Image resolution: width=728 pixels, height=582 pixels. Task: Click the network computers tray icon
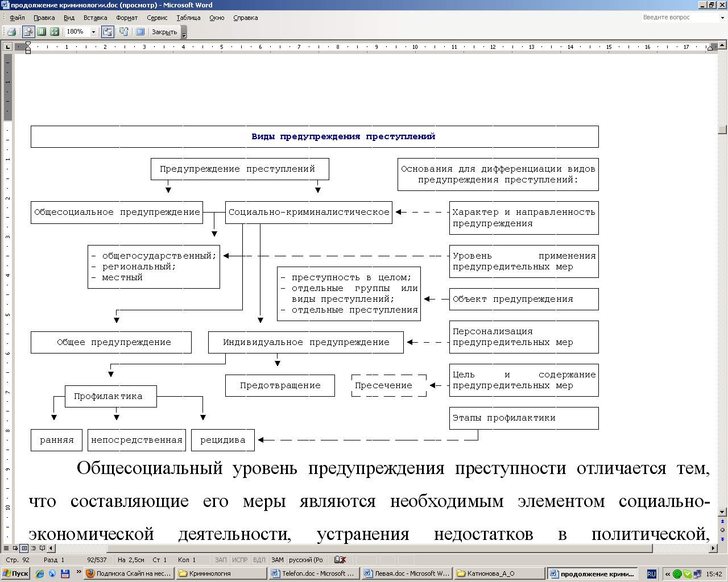697,574
